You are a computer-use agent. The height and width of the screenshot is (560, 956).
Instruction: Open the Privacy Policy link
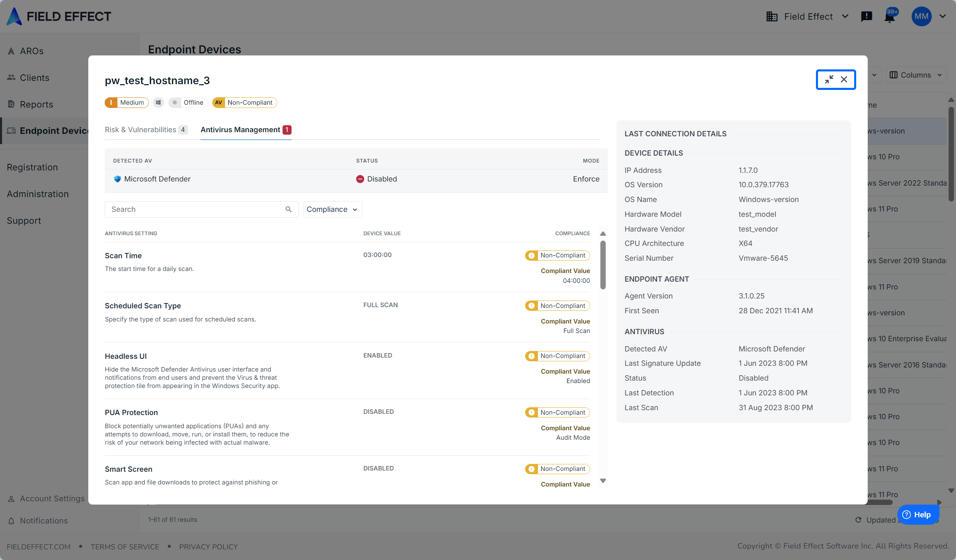coord(208,547)
